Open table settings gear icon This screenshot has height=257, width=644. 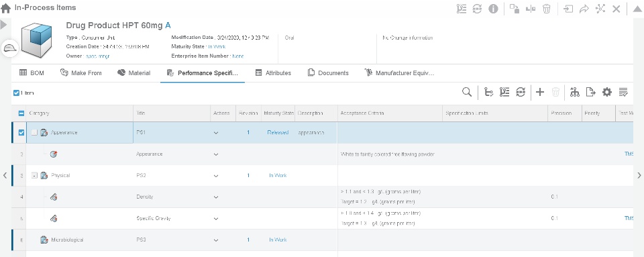606,93
